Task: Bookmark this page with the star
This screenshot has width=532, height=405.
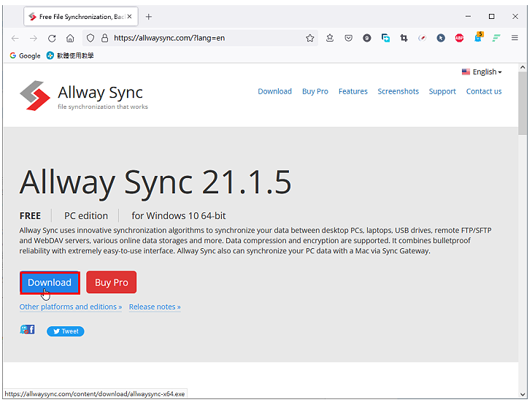Action: pos(309,38)
